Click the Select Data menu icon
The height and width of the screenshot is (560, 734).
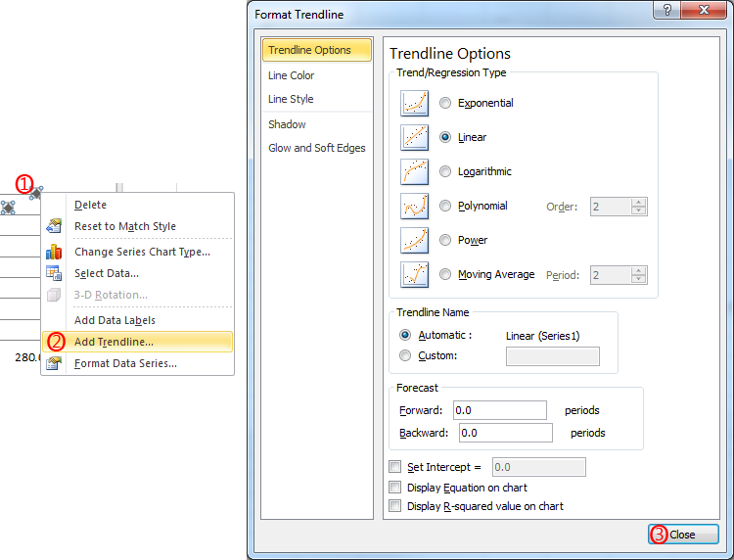point(54,273)
